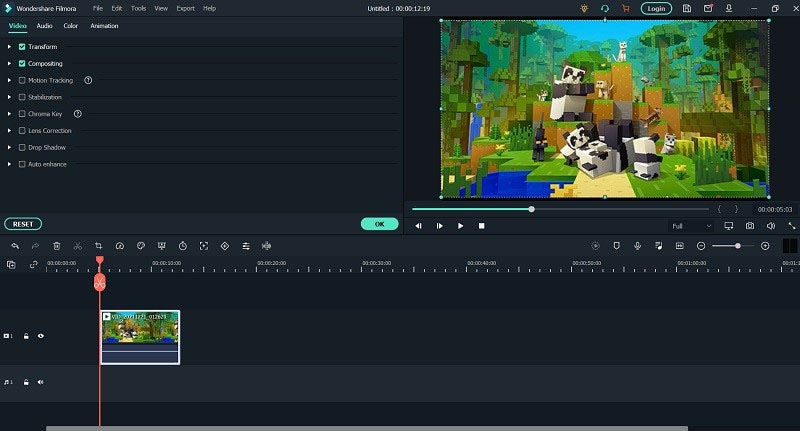This screenshot has height=431, width=800.
Task: Enable the Lens Correction checkbox
Action: click(x=22, y=131)
